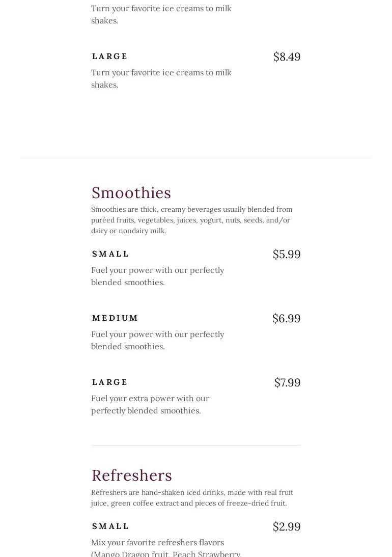Click the $7.99 large smoothie price
The height and width of the screenshot is (557, 392).
tap(287, 382)
